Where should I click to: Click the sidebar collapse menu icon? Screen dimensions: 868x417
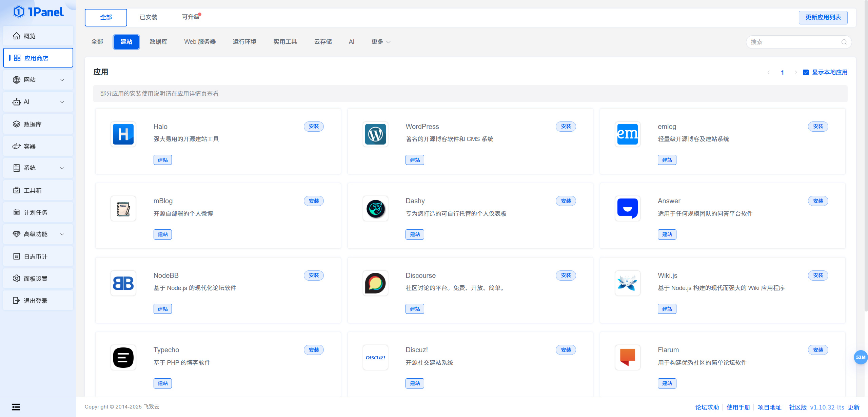tap(16, 407)
